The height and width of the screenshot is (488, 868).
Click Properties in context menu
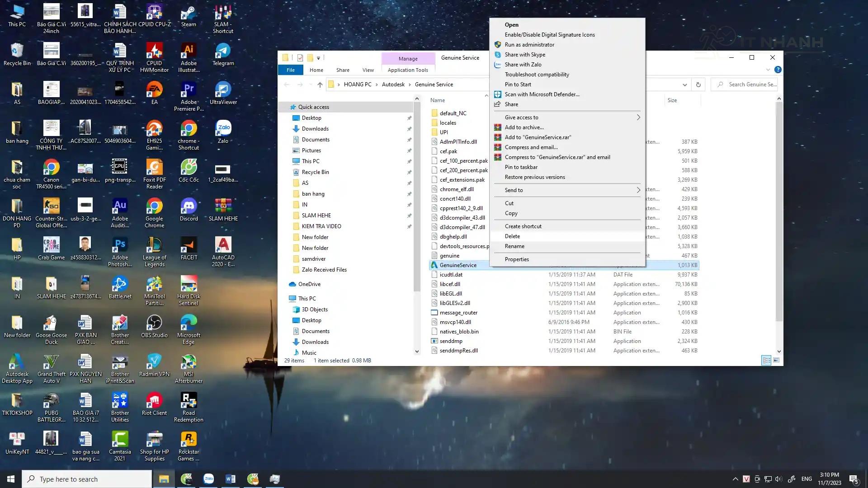517,259
